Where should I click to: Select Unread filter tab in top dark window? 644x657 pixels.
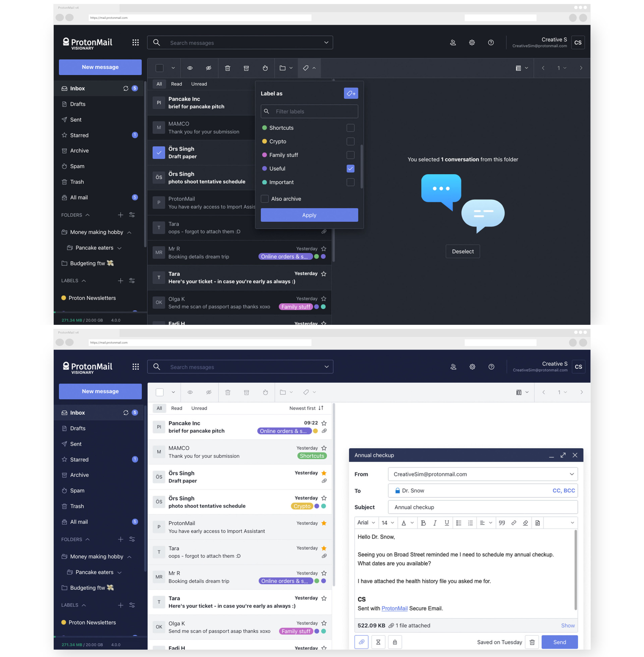199,84
